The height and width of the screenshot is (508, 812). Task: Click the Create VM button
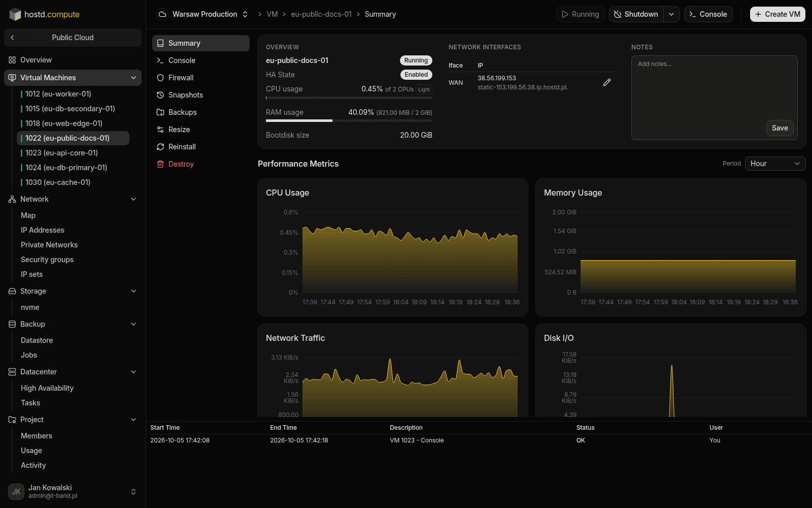tap(777, 14)
